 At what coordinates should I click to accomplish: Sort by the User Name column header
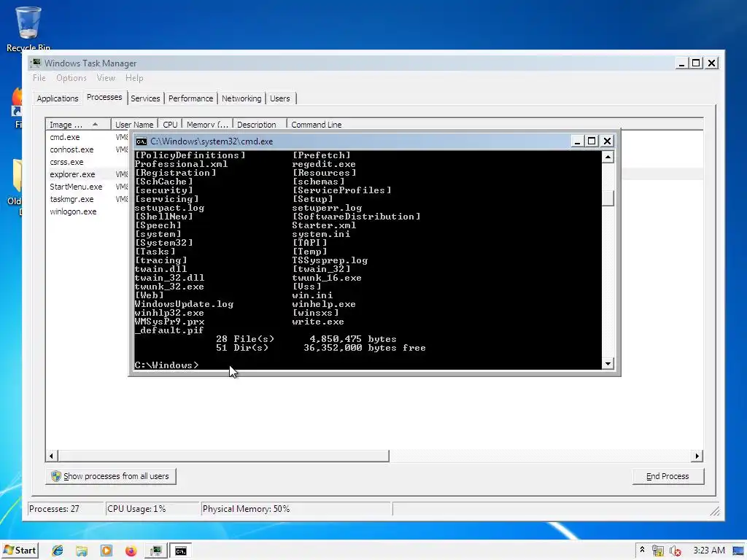134,124
